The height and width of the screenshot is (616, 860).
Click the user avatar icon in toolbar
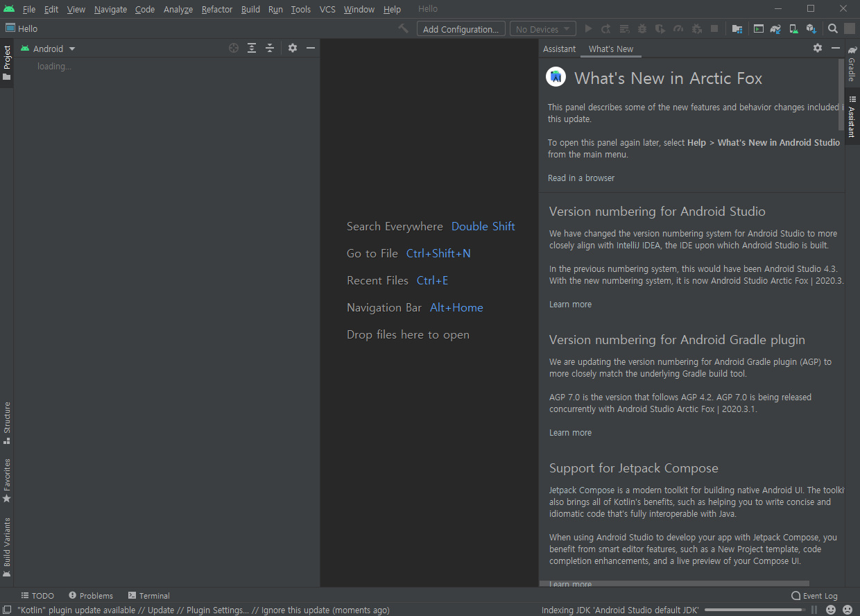[850, 29]
